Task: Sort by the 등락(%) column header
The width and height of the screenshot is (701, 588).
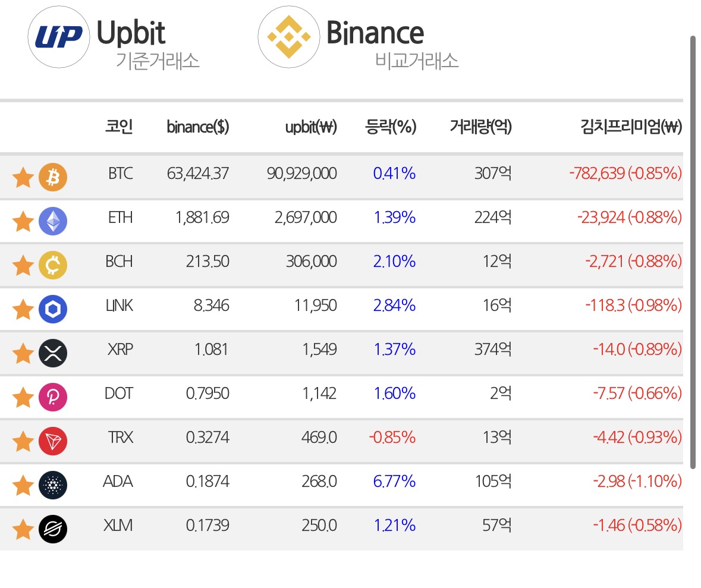Action: pos(391,127)
